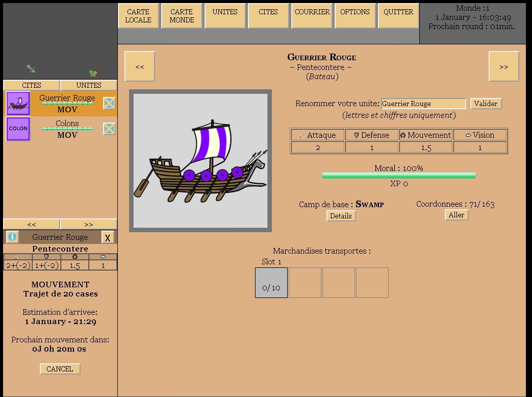Viewport: 532px width, 397px height.
Task: Click the shield defense icon in sidebar stats
Action: tap(46, 257)
